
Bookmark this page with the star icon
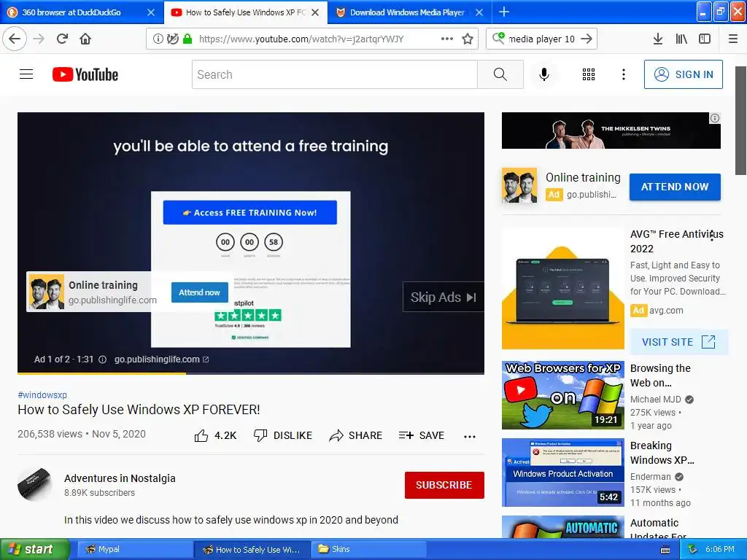[468, 39]
